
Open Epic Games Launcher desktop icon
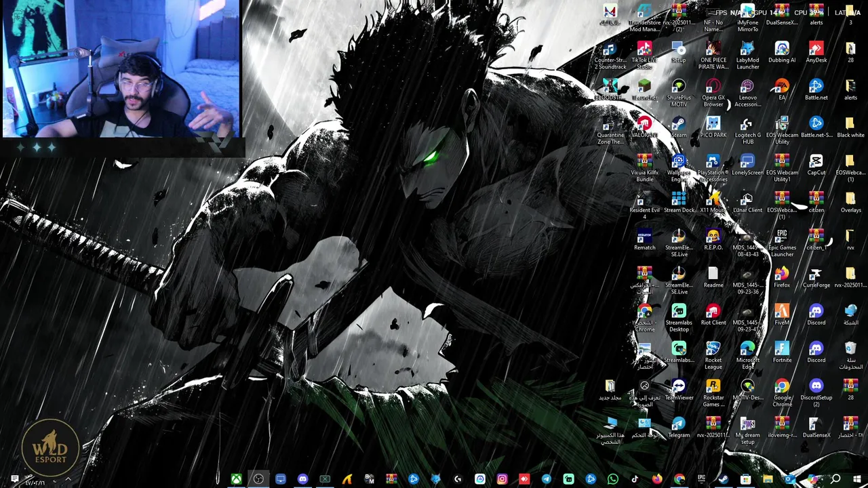pyautogui.click(x=782, y=243)
